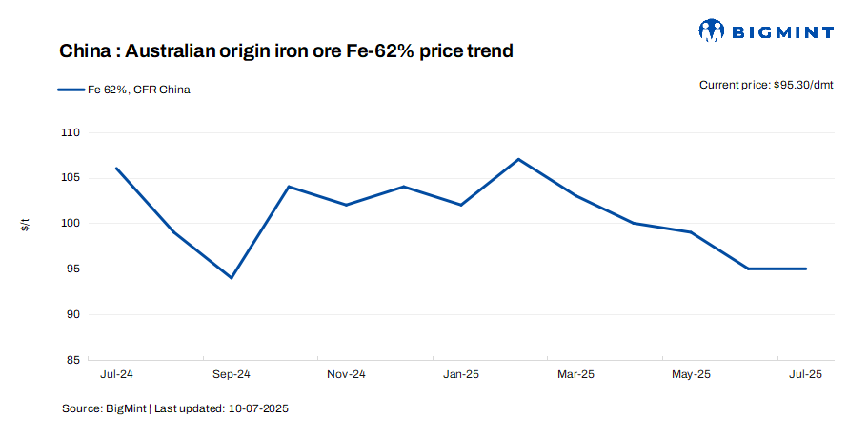
Task: Click the Current price $95.30/dmt label
Action: (x=766, y=85)
